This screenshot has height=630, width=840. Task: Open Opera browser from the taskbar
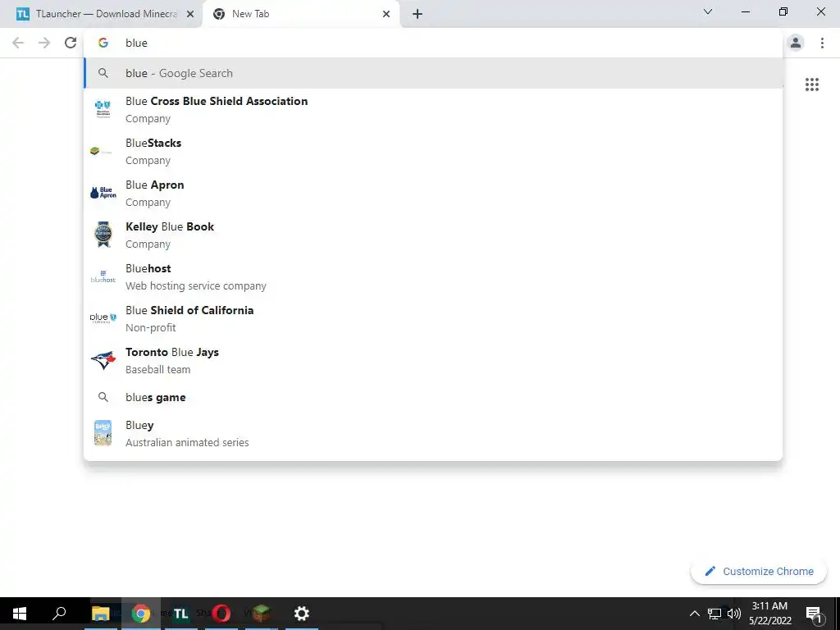click(221, 614)
